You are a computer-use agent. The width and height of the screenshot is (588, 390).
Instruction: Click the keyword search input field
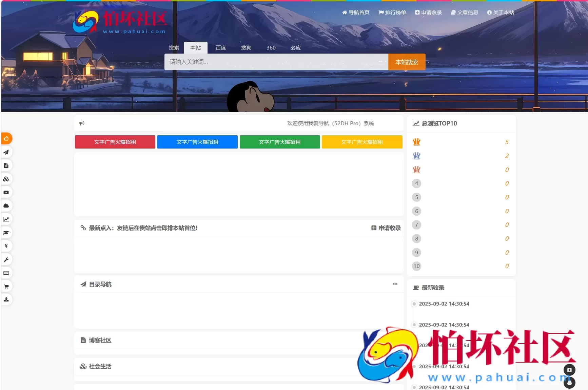tap(276, 62)
